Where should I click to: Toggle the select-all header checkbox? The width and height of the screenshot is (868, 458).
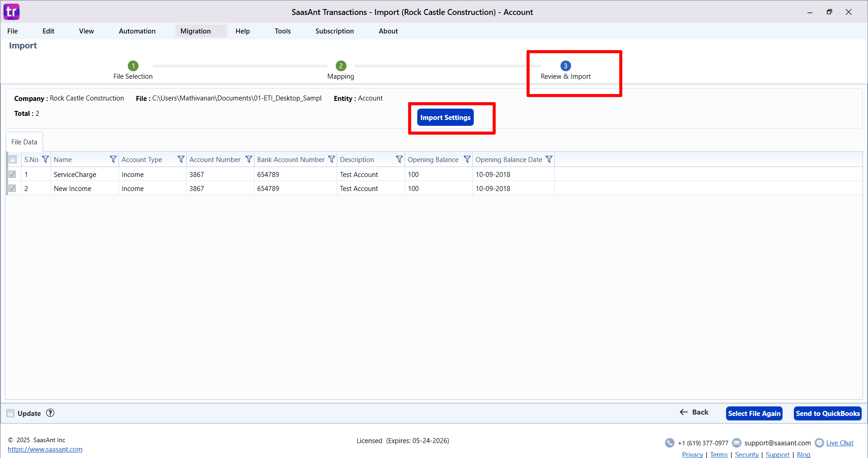13,159
